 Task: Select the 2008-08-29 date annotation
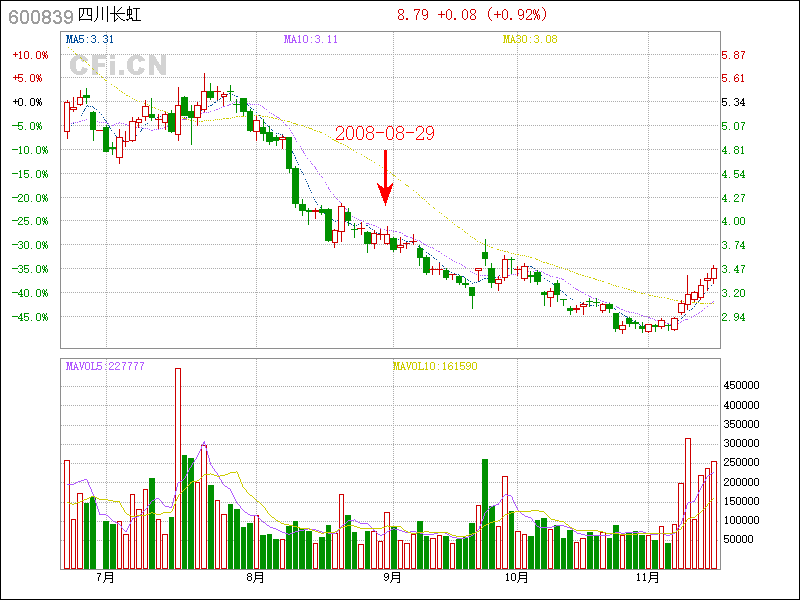[x=384, y=133]
